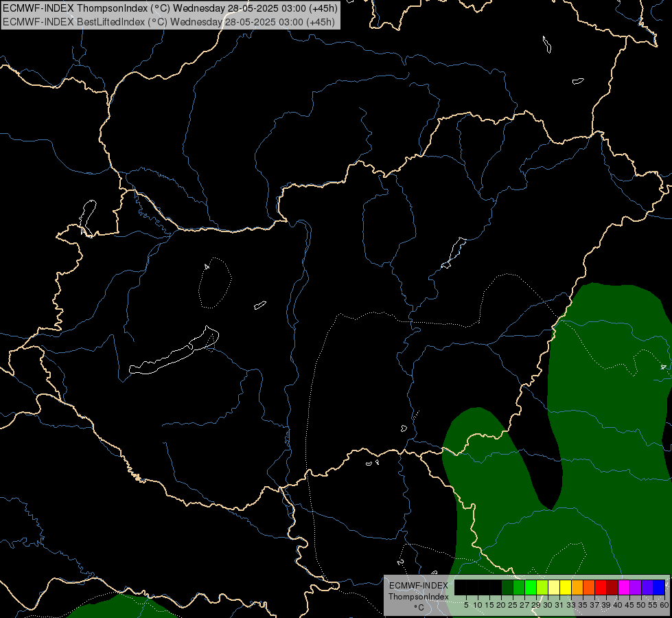
Task: Pick the lime 29–30 legend swatch
Action: (542, 587)
